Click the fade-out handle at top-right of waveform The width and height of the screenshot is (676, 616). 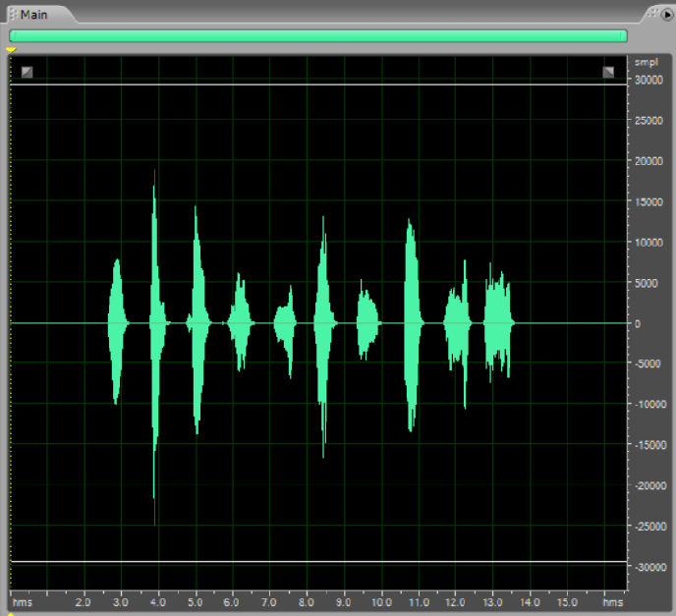click(x=608, y=72)
